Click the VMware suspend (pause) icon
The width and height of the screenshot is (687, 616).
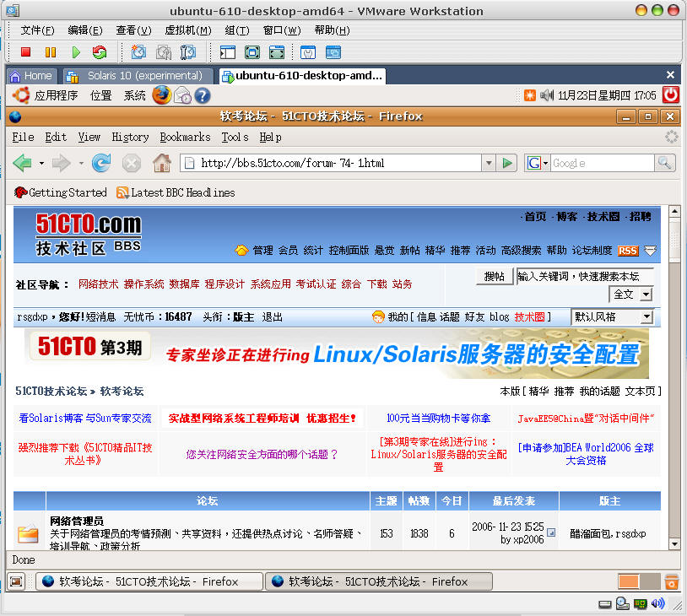51,52
